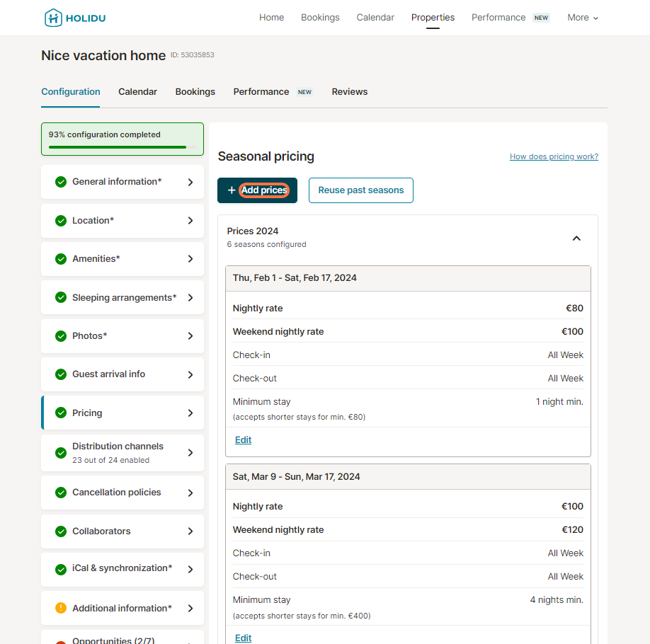Select Guest arrival info in the sidebar

pos(108,374)
